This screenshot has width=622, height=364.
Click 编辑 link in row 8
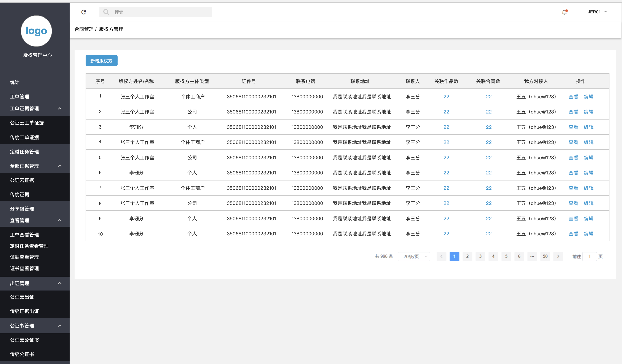pyautogui.click(x=589, y=203)
